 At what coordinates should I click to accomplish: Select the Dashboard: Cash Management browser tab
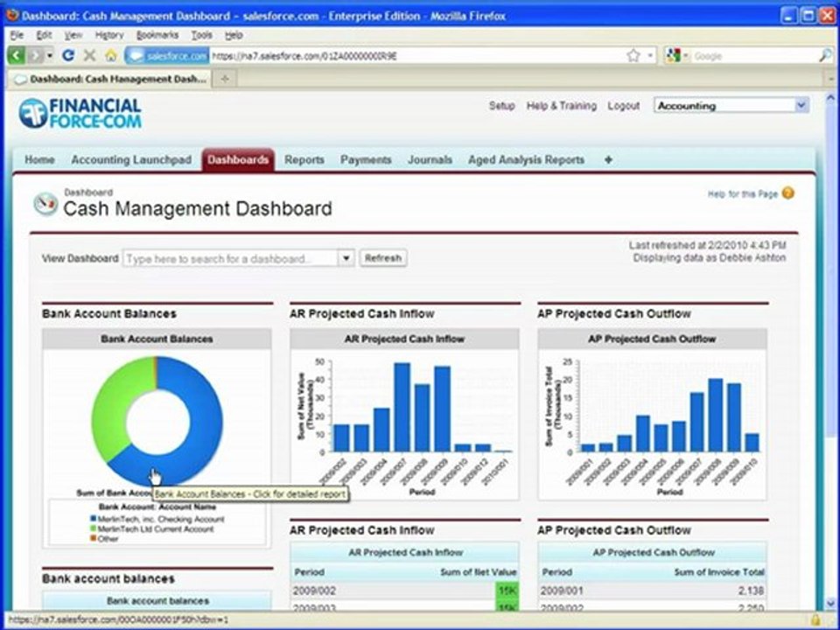click(110, 79)
